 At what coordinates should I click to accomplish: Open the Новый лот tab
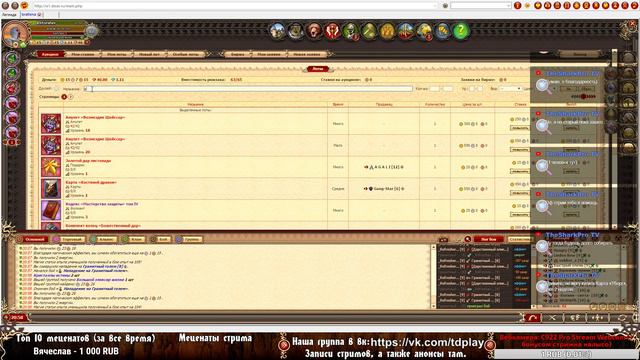tap(149, 54)
